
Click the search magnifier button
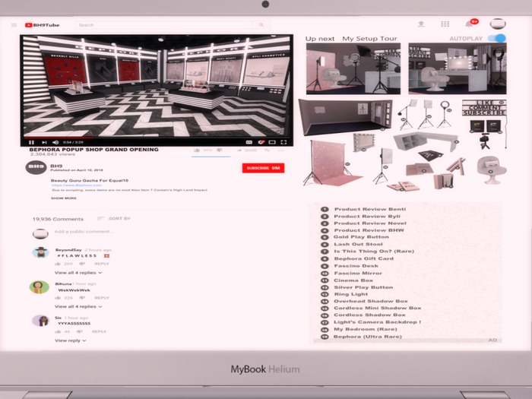pos(261,25)
